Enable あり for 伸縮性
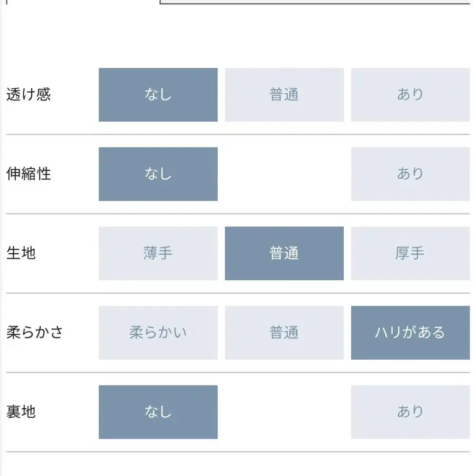Viewport: 476px width, 476px height. tap(410, 174)
